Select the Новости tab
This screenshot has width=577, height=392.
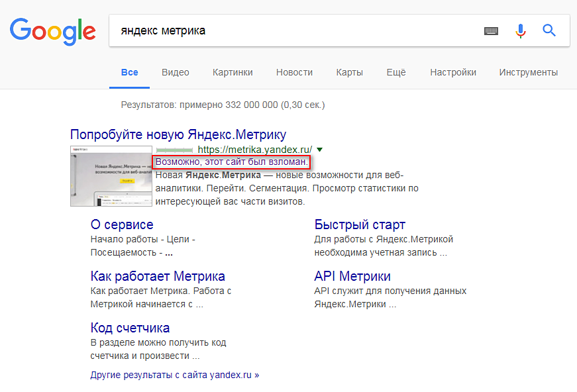pos(294,72)
